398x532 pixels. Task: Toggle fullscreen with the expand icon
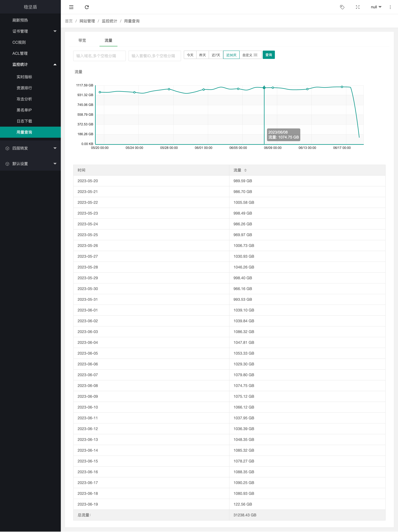click(x=358, y=7)
